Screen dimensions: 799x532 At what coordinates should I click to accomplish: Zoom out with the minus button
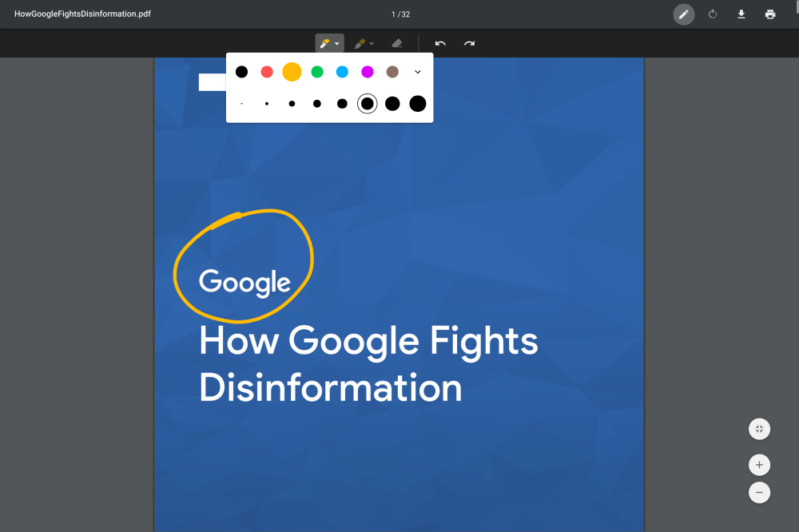click(x=759, y=493)
